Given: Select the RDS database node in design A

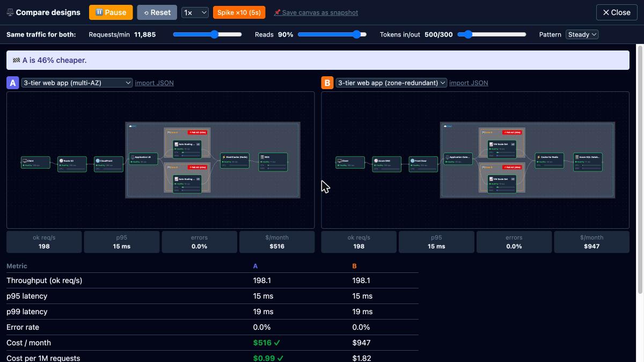Looking at the screenshot, I should (273, 162).
